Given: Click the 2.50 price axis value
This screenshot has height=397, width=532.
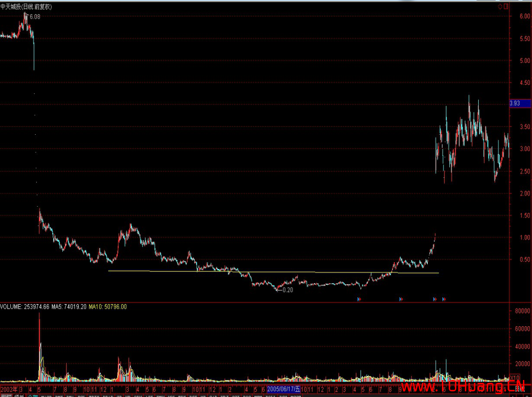Looking at the screenshot, I should tap(525, 171).
